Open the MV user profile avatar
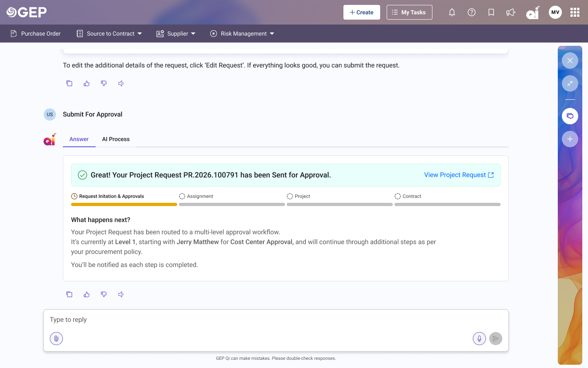 [555, 12]
